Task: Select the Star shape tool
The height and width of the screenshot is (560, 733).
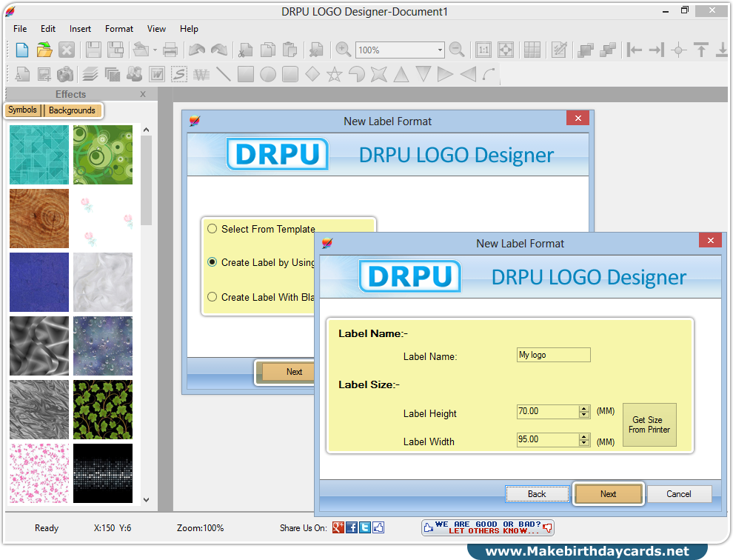Action: click(334, 74)
